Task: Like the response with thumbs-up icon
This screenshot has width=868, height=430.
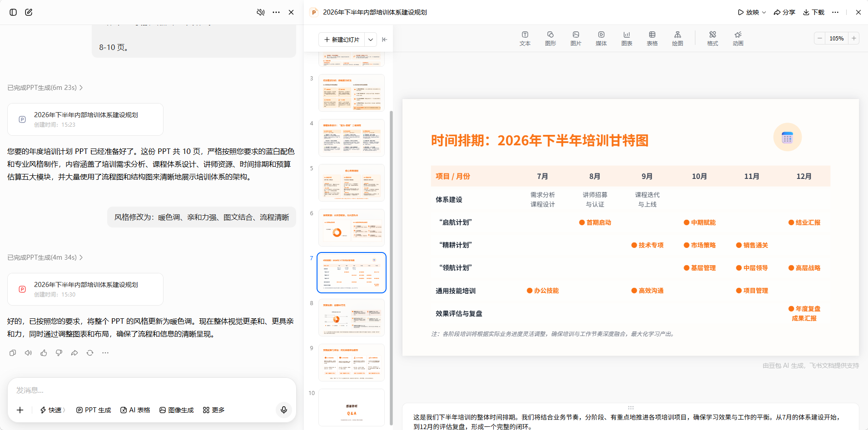Action: coord(44,353)
